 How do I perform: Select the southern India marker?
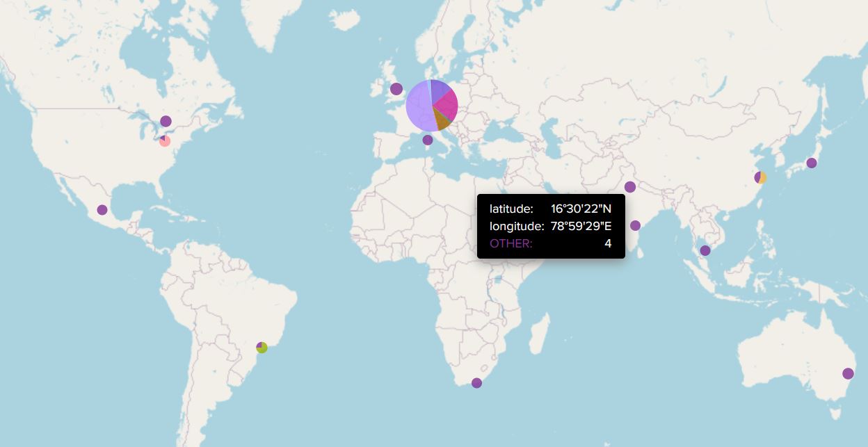coord(635,225)
